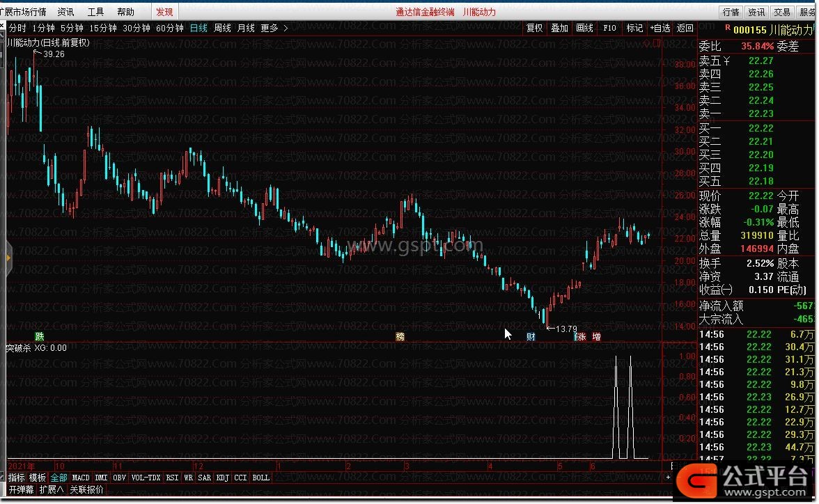Click the red diamond icon atop the chart

[646, 43]
